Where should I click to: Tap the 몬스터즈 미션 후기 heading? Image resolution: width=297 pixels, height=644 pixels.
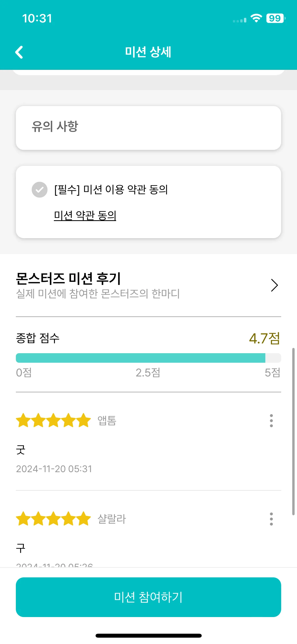coord(68,279)
